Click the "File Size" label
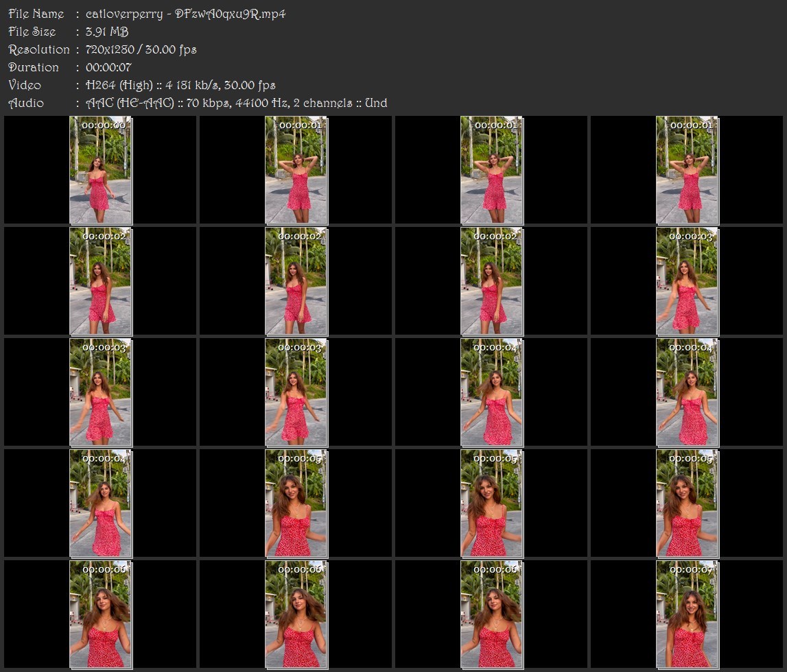Image resolution: width=787 pixels, height=672 pixels. coord(32,32)
